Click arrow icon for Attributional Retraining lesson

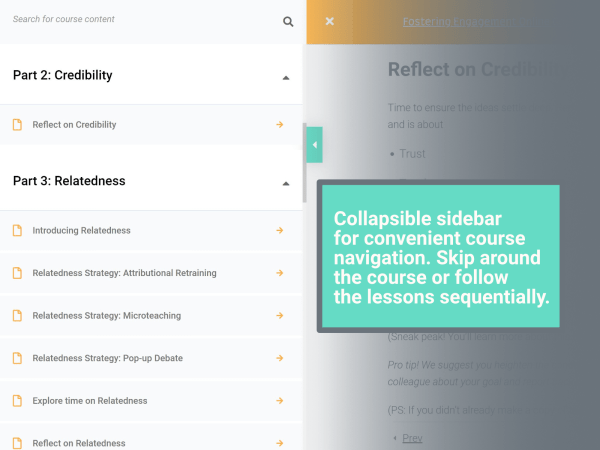(x=280, y=273)
